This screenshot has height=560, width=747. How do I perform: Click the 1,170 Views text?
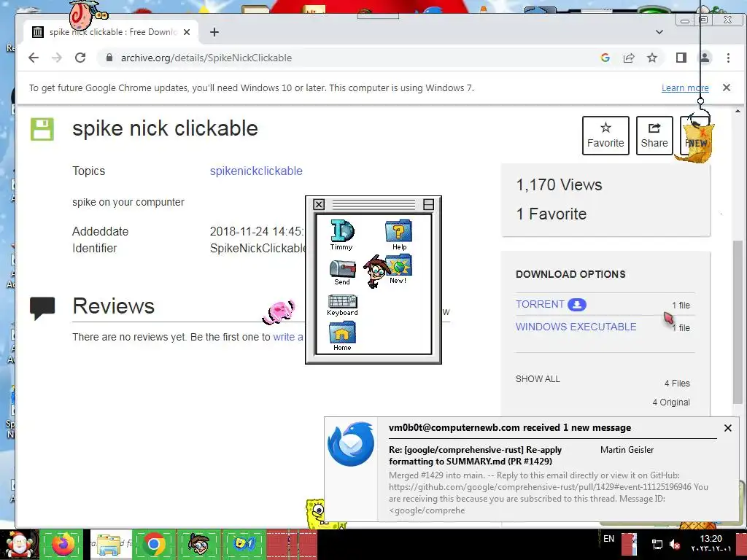pyautogui.click(x=559, y=184)
